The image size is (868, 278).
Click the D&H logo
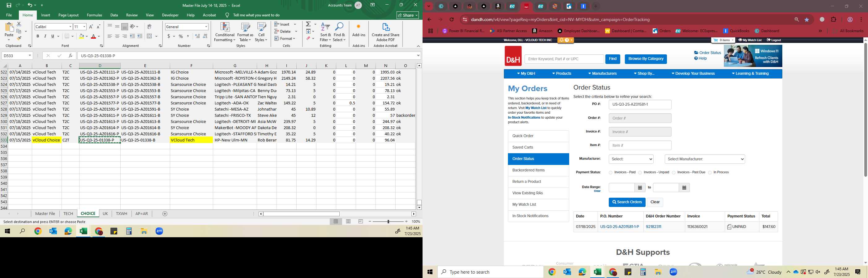pyautogui.click(x=513, y=56)
